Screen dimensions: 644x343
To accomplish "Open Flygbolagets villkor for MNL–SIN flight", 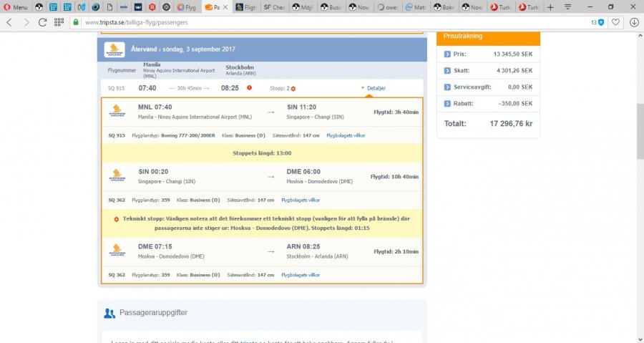I will [346, 135].
